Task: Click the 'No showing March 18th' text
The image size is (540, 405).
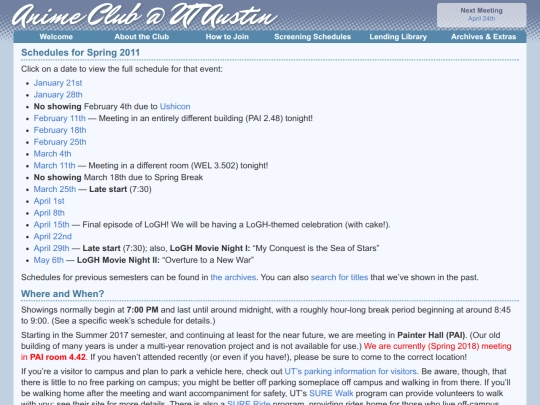Action: [x=118, y=177]
